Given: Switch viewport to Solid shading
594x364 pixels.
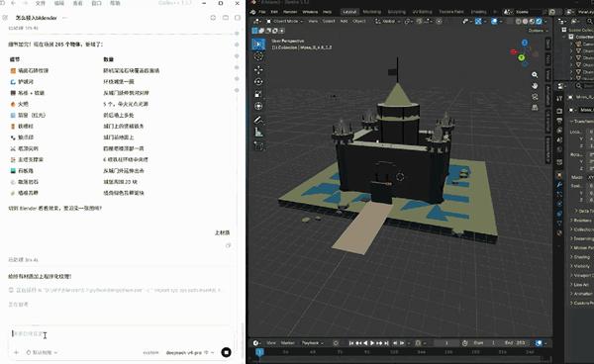Looking at the screenshot, I should point(525,21).
